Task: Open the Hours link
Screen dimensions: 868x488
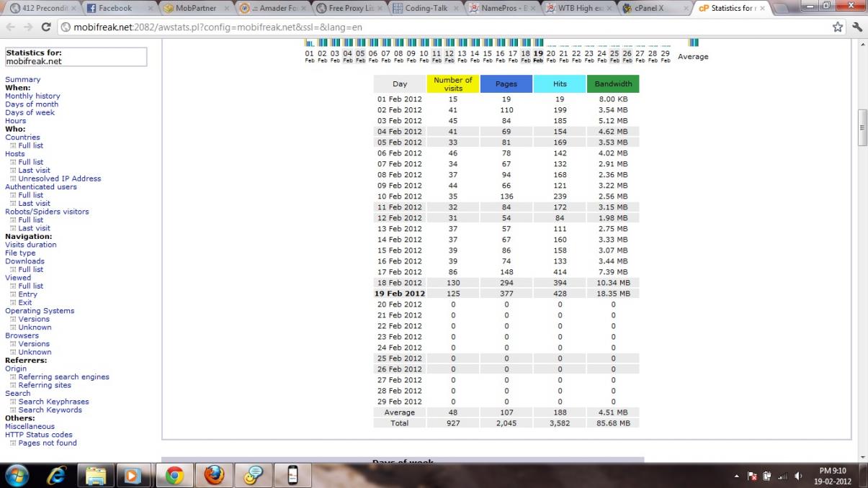Action: click(x=15, y=121)
